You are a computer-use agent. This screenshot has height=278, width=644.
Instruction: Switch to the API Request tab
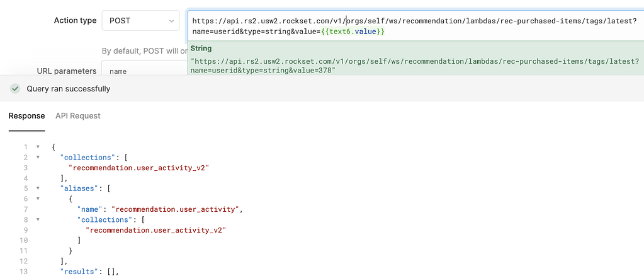pyautogui.click(x=78, y=116)
